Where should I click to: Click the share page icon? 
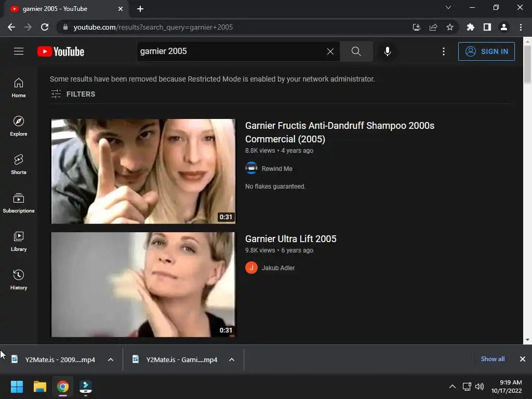coord(433,27)
